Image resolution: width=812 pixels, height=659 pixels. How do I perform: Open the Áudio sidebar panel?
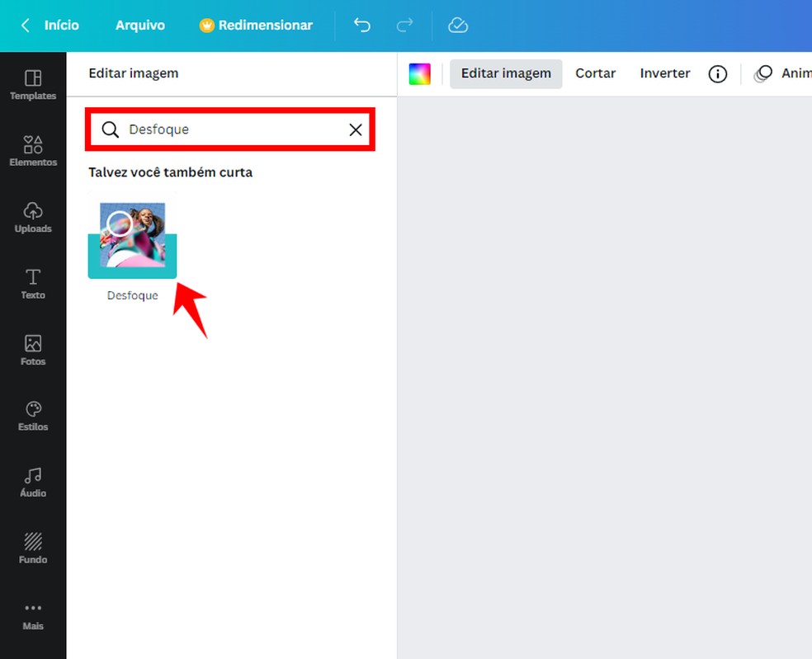[33, 482]
